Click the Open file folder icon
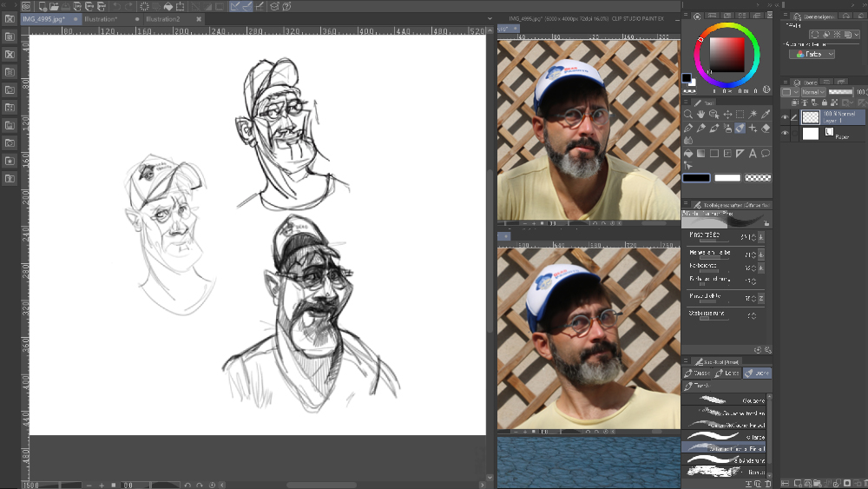868x489 pixels. click(x=54, y=6)
